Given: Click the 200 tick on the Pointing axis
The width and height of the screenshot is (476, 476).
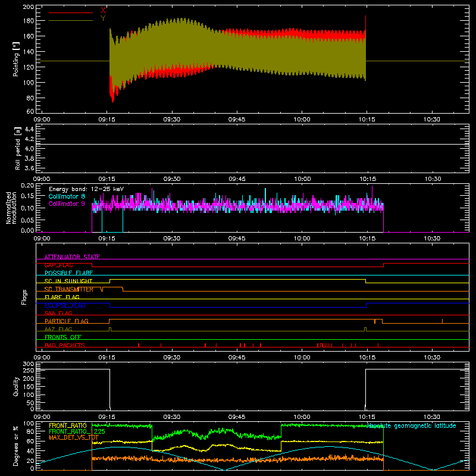Looking at the screenshot, I should point(29,7).
